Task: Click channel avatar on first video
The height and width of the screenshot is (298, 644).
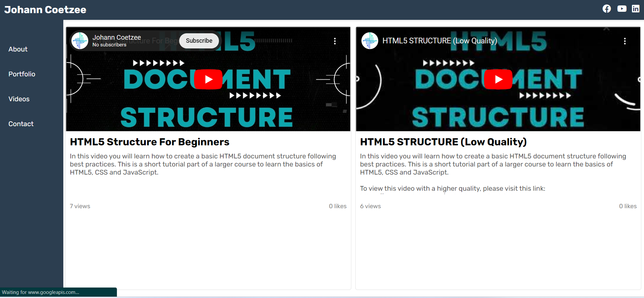Action: pos(80,41)
